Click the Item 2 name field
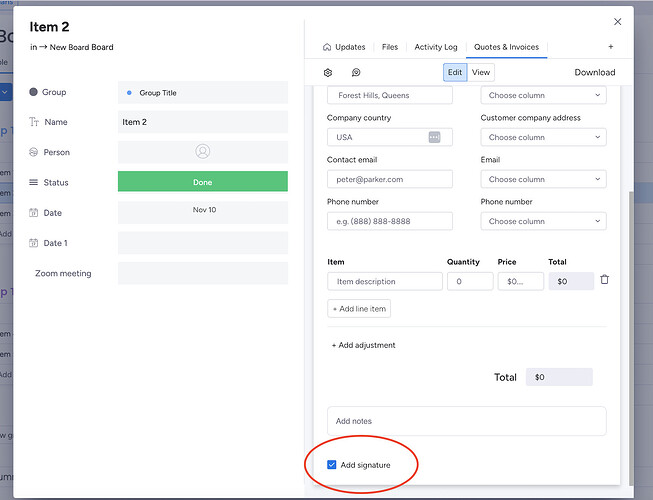This screenshot has height=500, width=653. pos(203,122)
